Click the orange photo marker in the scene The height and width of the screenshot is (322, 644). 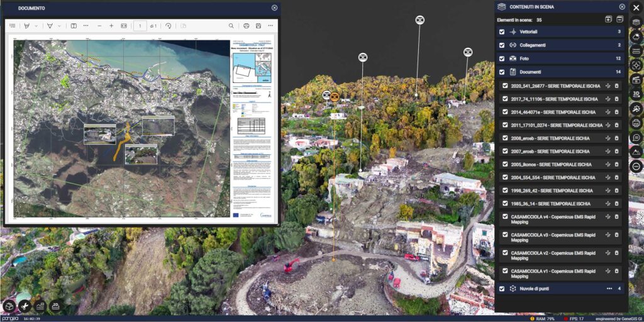[x=335, y=96]
